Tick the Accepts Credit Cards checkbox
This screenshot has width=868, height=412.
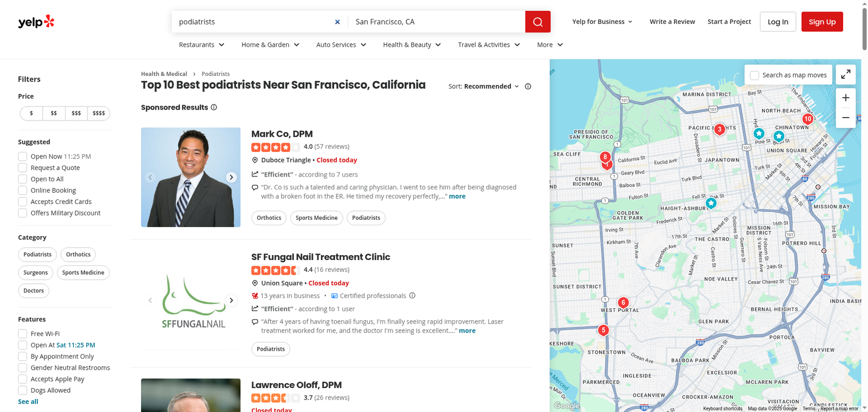23,202
